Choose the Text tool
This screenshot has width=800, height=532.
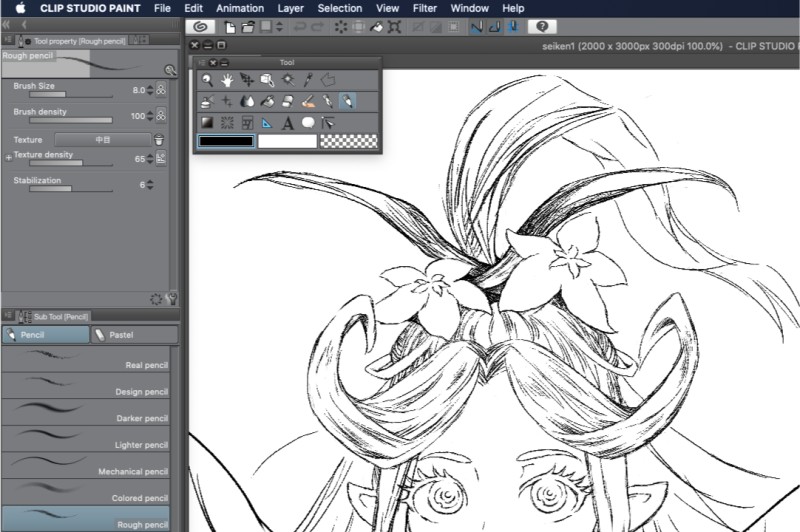288,123
